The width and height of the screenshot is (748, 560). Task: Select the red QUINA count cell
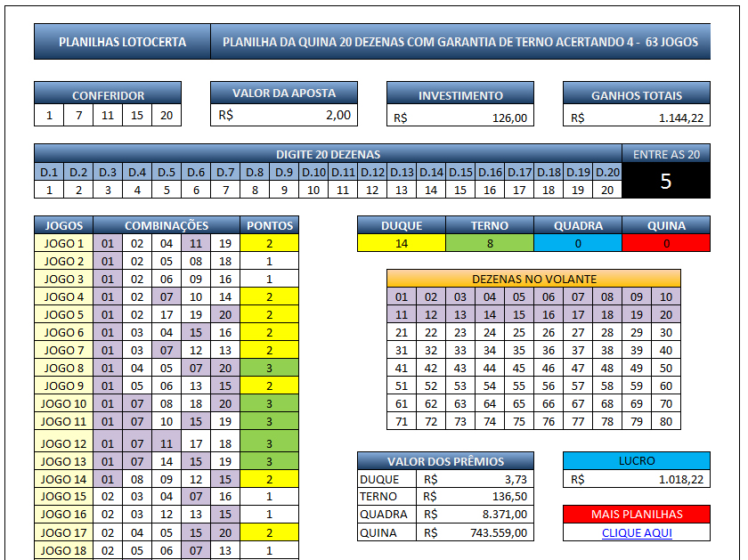(666, 243)
